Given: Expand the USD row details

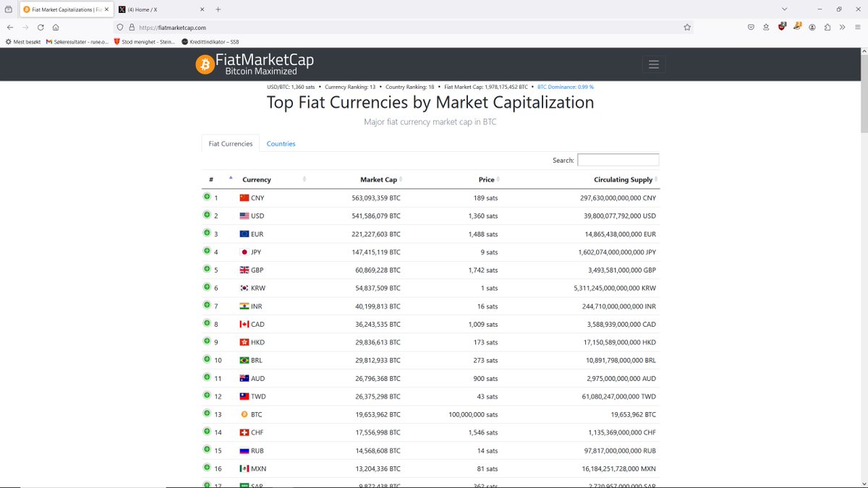Looking at the screenshot, I should [x=207, y=215].
